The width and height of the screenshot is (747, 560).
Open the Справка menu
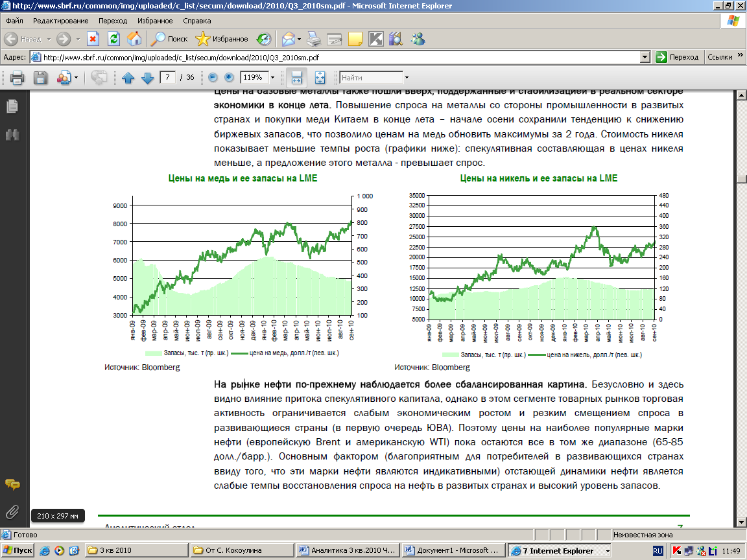tap(196, 21)
